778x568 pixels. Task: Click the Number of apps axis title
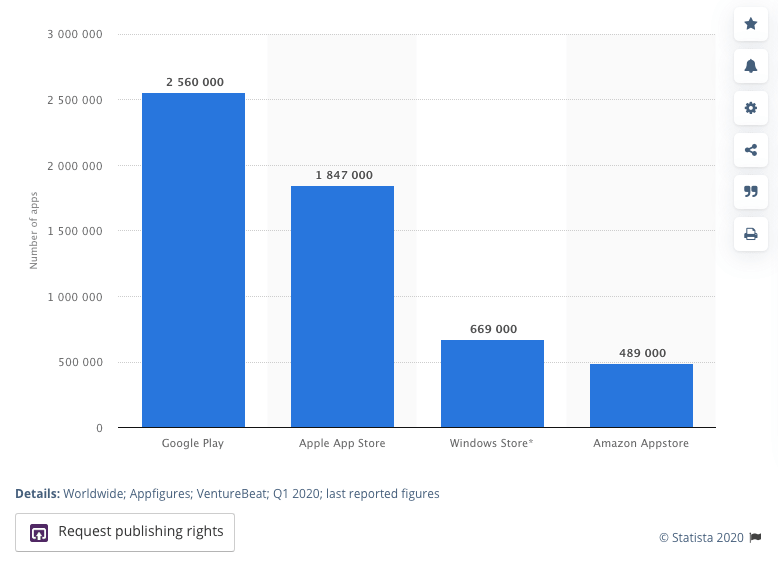point(34,231)
